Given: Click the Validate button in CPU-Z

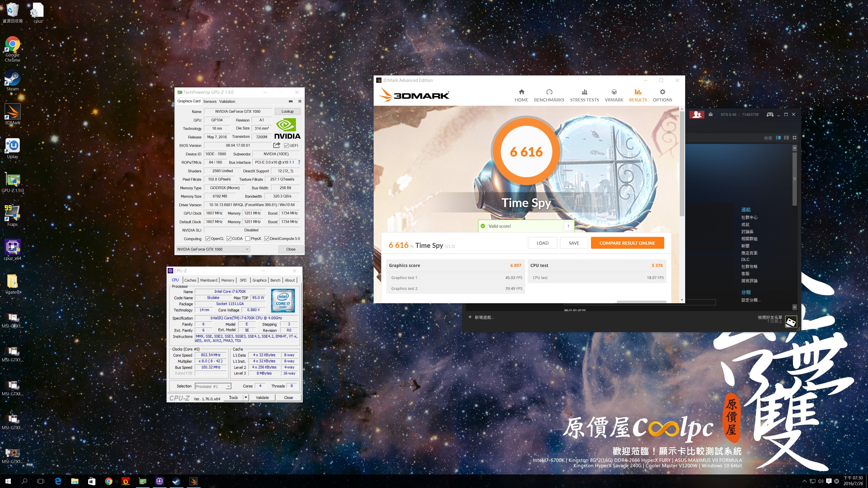Looking at the screenshot, I should coord(262,397).
